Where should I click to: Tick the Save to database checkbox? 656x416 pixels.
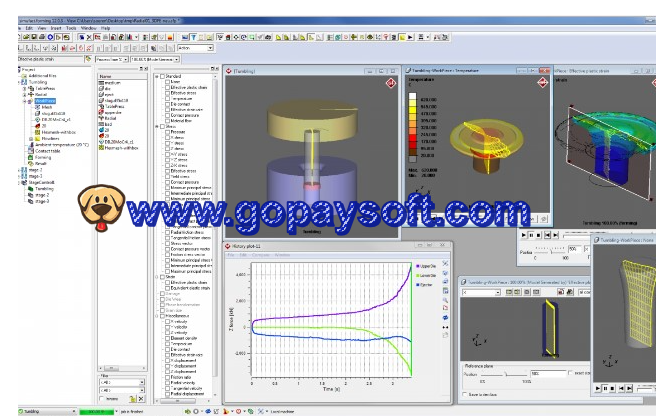point(464,394)
